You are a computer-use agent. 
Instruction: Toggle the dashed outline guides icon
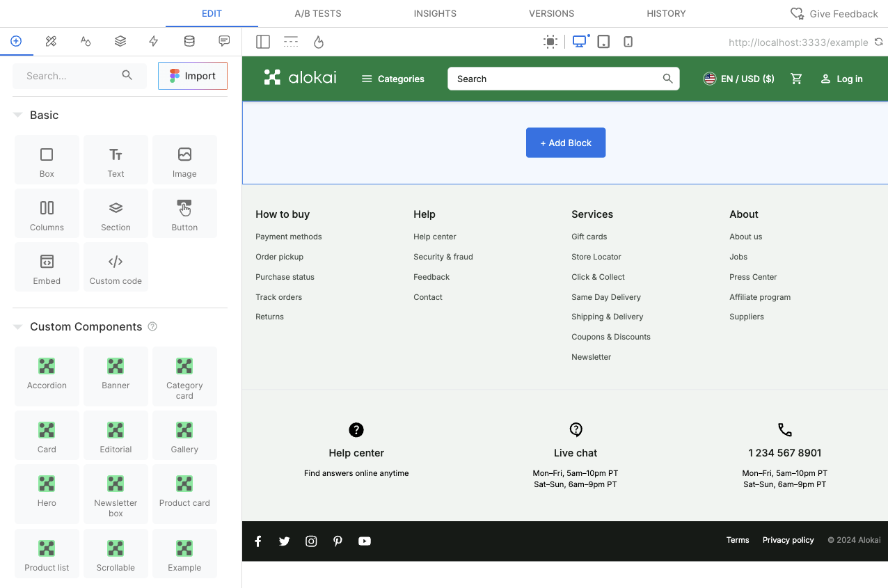click(291, 42)
